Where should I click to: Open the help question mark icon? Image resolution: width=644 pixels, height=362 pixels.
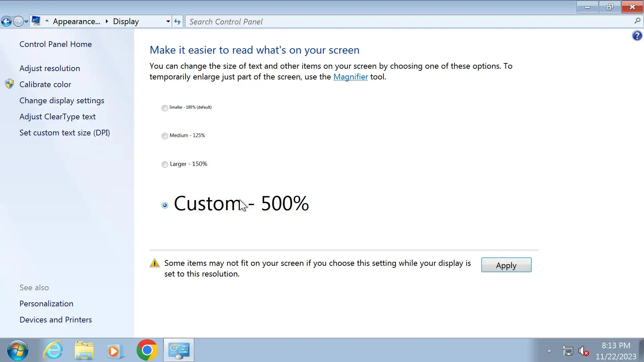click(x=637, y=36)
